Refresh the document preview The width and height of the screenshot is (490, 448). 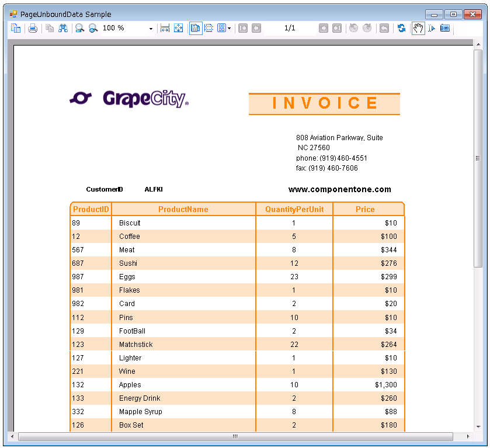[x=402, y=28]
